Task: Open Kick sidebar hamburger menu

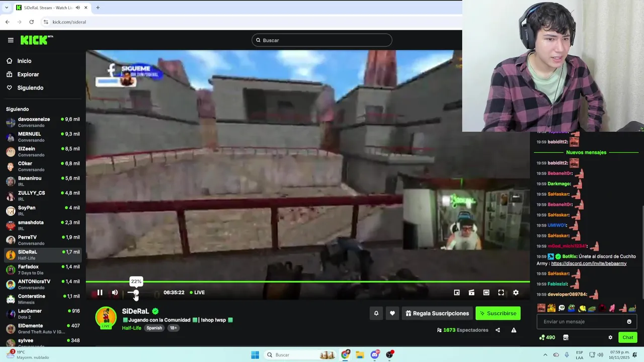Action: [x=11, y=40]
